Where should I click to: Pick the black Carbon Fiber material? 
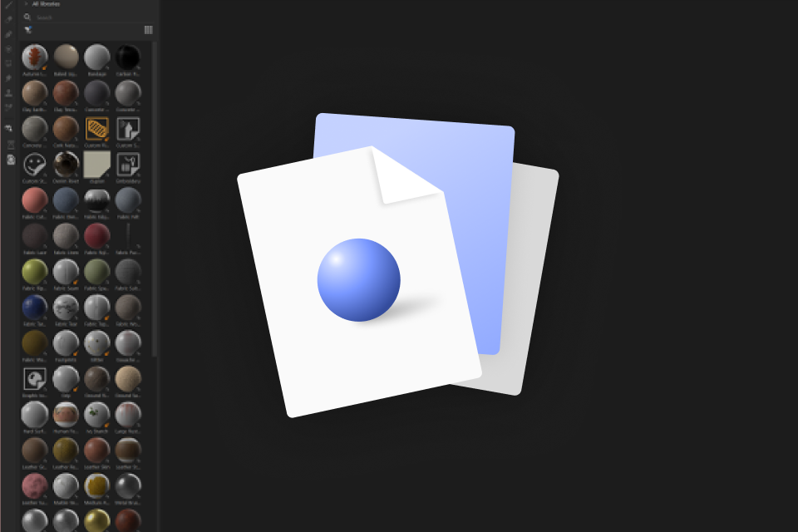click(128, 57)
